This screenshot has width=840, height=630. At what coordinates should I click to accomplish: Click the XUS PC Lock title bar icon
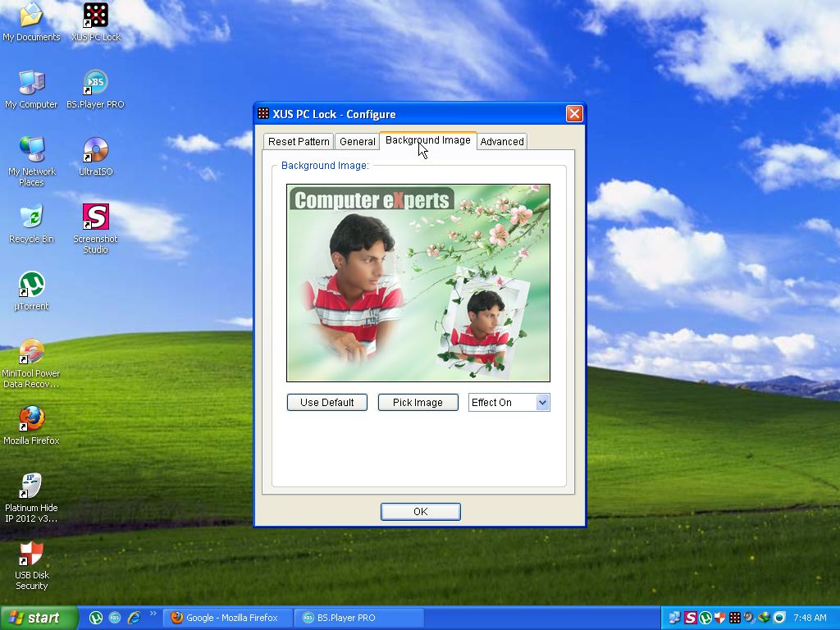(263, 113)
